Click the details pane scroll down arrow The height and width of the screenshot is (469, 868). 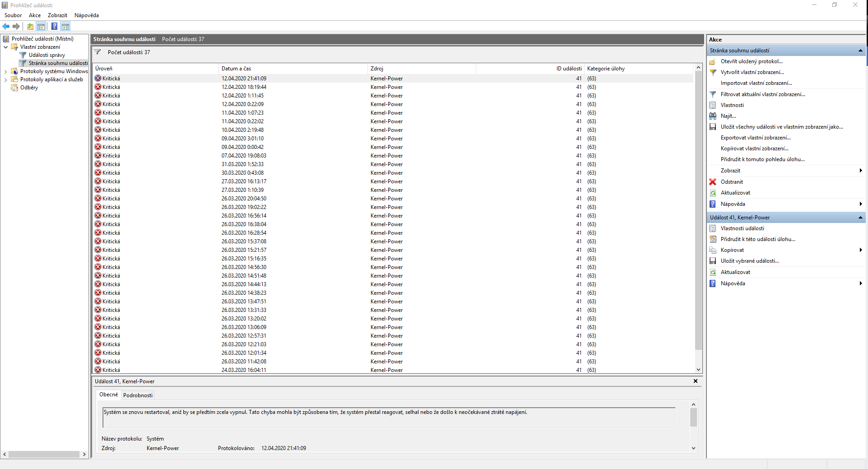pos(694,448)
